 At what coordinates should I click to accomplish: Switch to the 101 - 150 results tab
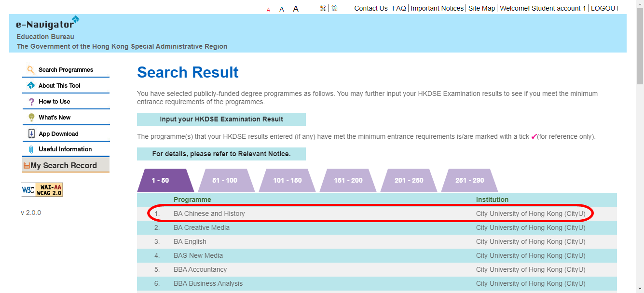(x=288, y=180)
